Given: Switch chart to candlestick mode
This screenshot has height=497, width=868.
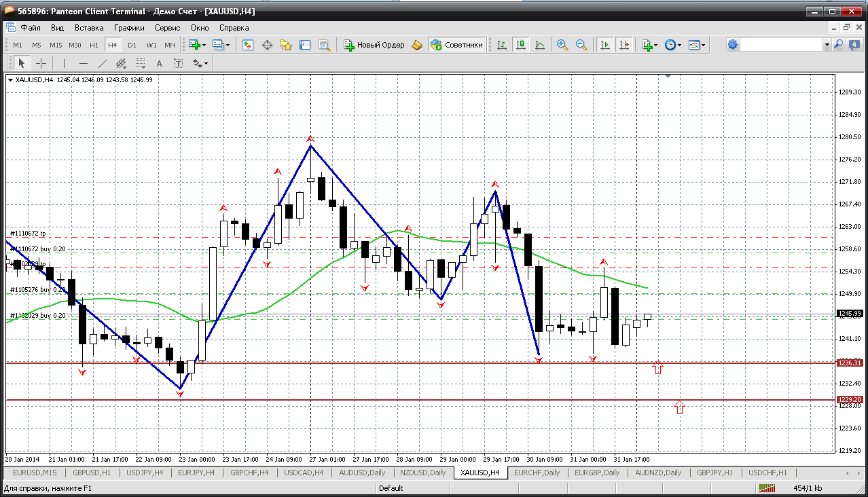Looking at the screenshot, I should pos(521,45).
